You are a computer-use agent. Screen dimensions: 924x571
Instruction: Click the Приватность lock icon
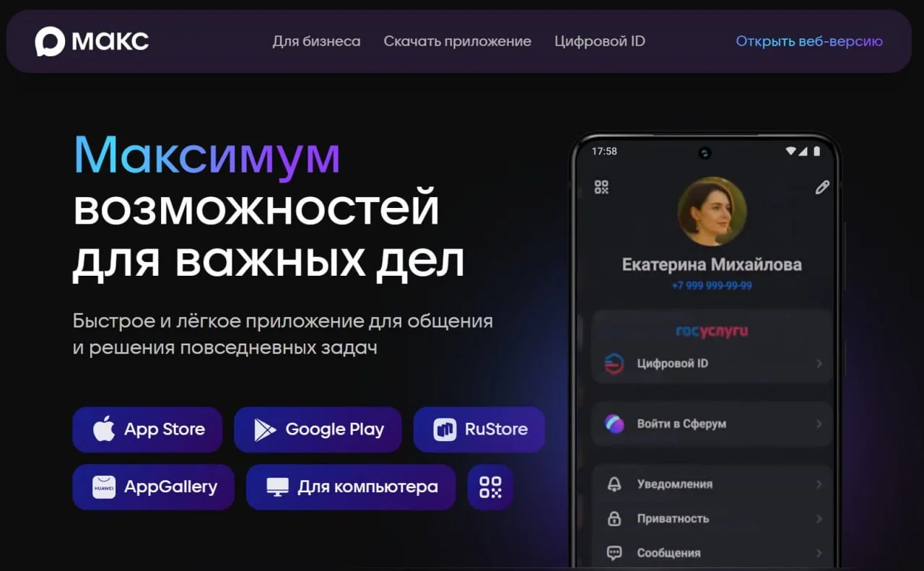coord(616,519)
